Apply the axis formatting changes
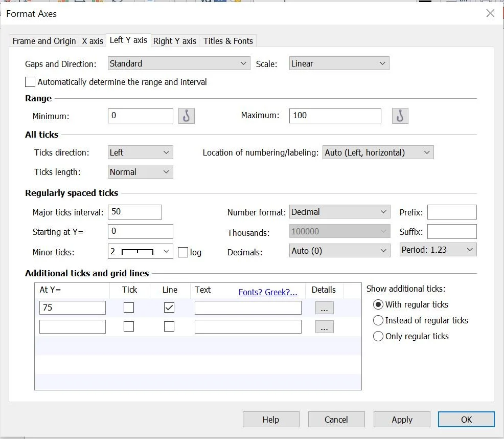The image size is (504, 439). 402,419
